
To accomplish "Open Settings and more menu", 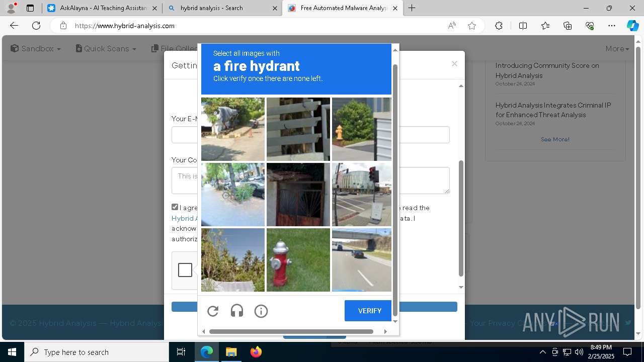I will click(612, 26).
